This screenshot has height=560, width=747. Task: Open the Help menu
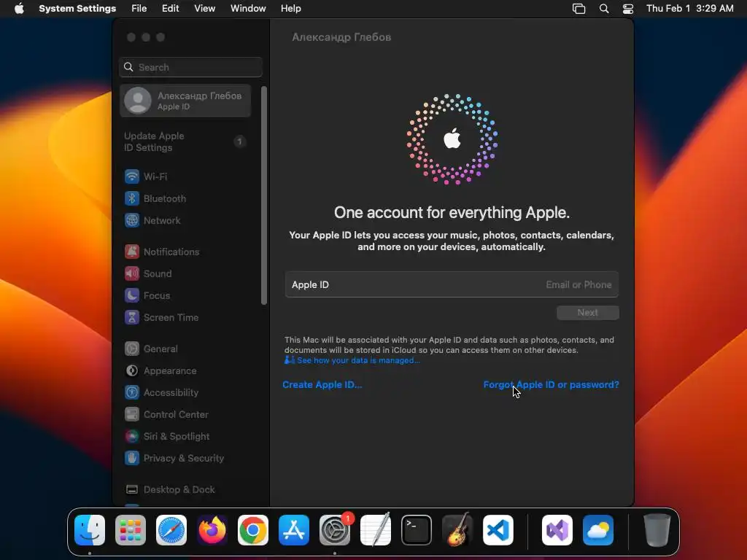coord(290,9)
